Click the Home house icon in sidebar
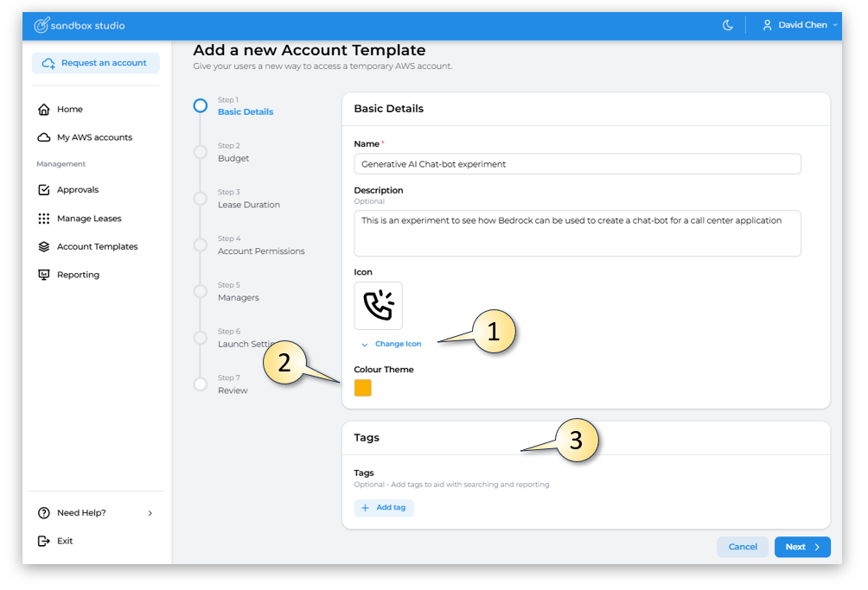 point(44,110)
